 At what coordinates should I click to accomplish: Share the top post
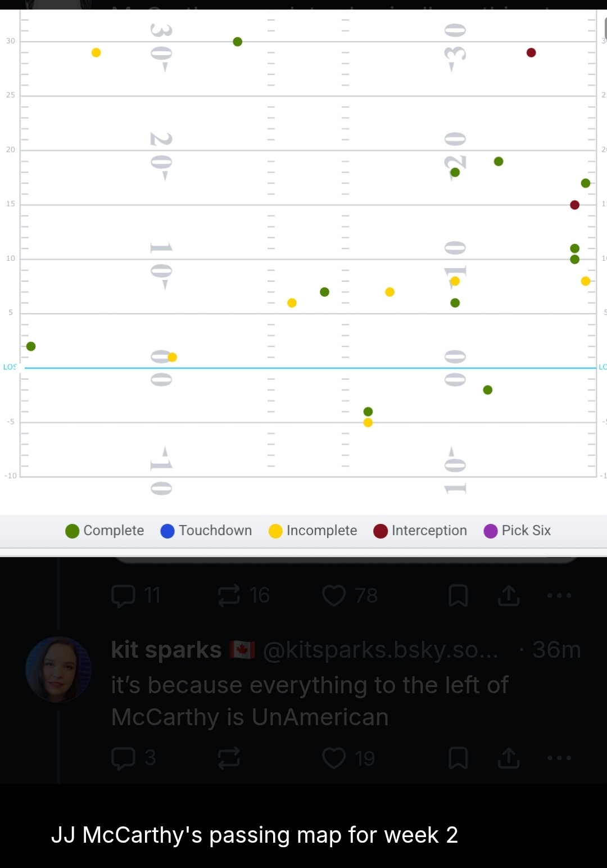[509, 596]
